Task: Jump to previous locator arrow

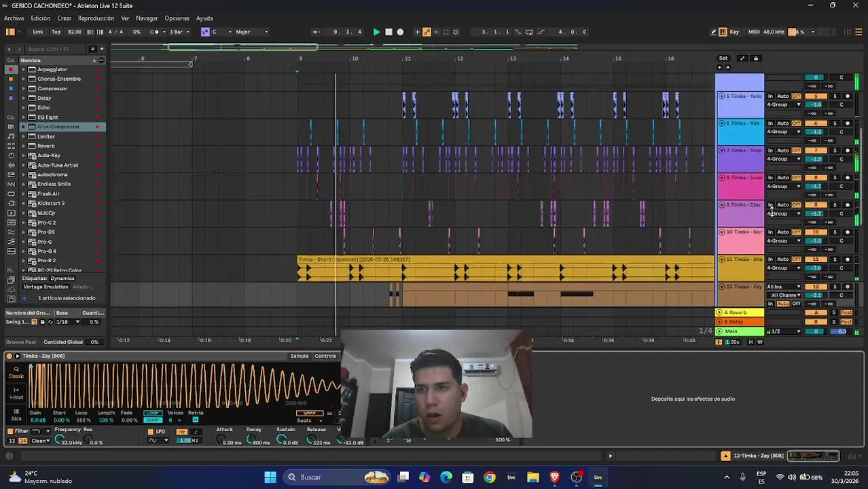Action: tap(720, 67)
